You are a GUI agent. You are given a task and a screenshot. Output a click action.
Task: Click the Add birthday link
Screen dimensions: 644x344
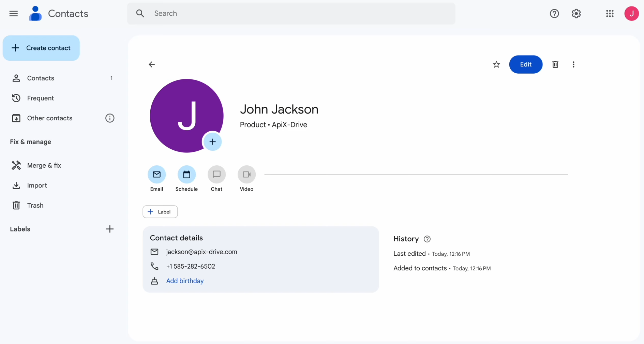tap(185, 281)
